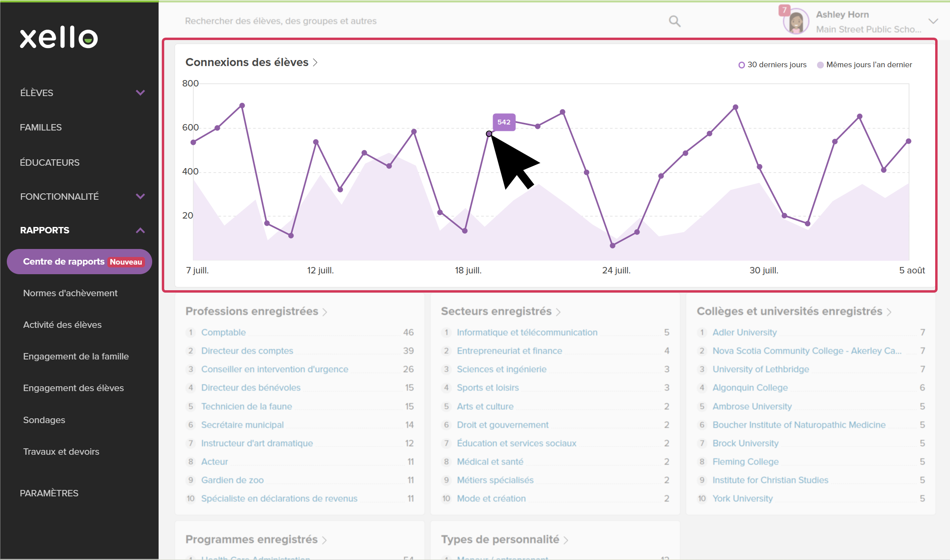Focus the Rechercher des élèves search field
950x560 pixels.
pos(421,21)
